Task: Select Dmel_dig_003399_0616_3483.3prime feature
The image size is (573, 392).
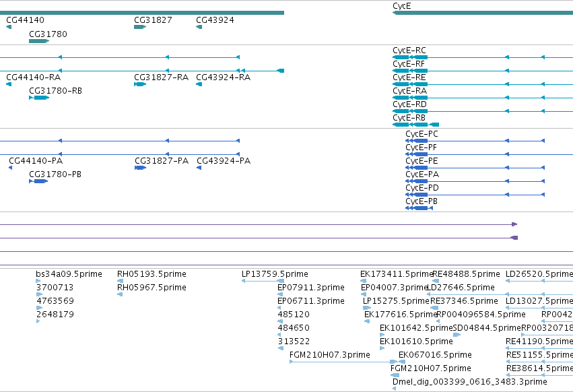Action: coord(469,382)
